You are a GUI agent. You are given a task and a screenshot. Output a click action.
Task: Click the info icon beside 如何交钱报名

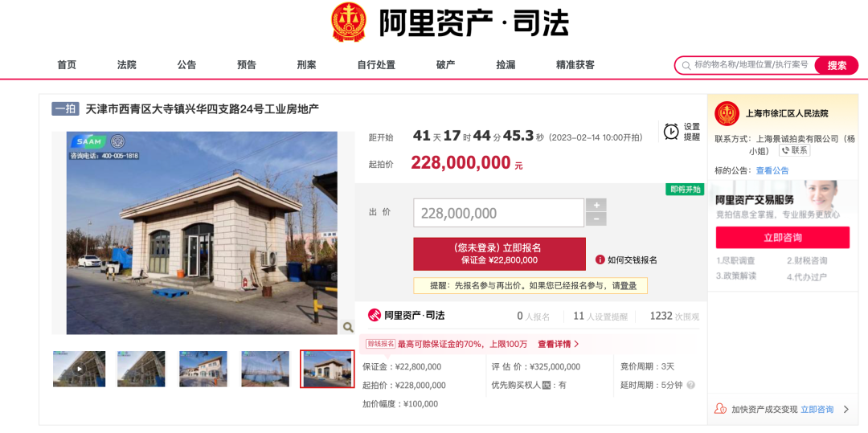[600, 259]
